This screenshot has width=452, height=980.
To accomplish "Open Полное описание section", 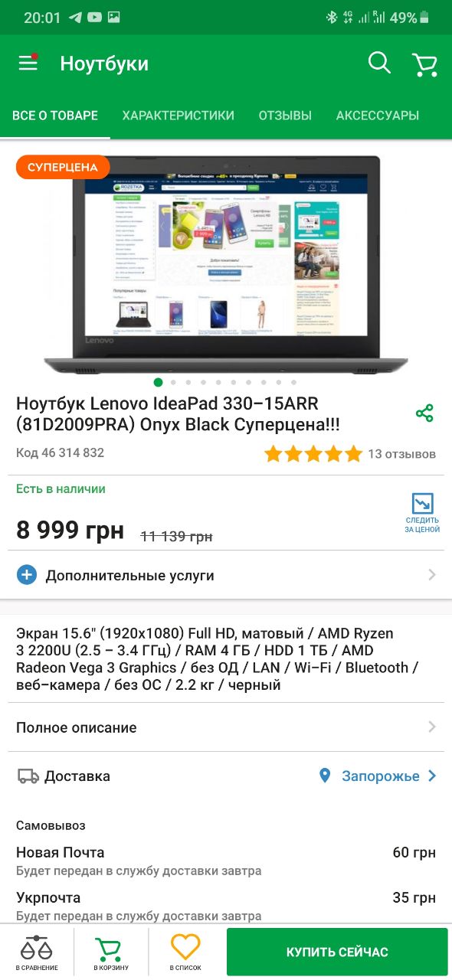I will [x=226, y=727].
